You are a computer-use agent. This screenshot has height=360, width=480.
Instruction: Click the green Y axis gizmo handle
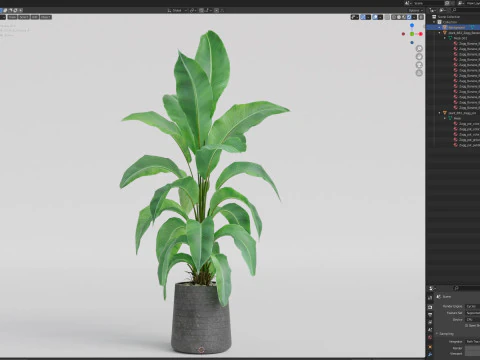(x=412, y=34)
